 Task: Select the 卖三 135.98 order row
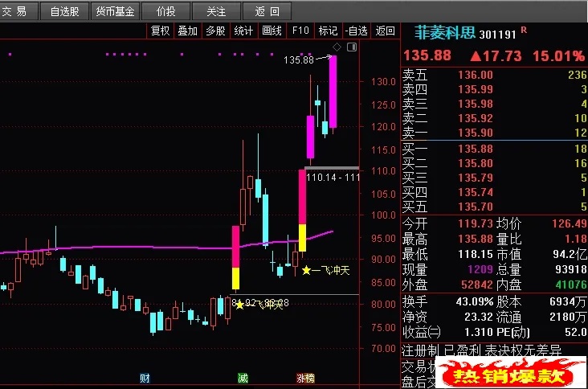(494, 104)
